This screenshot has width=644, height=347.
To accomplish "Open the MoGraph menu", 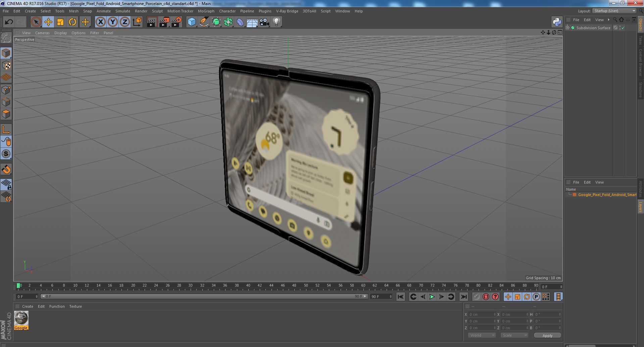I will (206, 11).
